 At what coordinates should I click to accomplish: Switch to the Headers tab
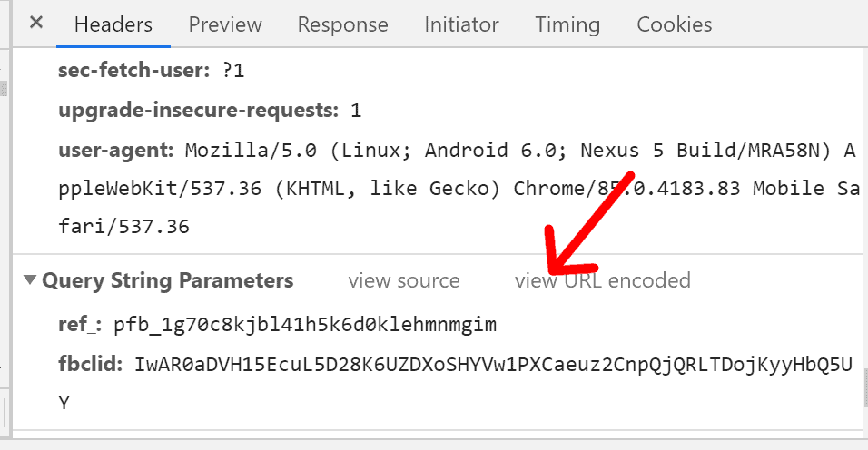(x=113, y=24)
